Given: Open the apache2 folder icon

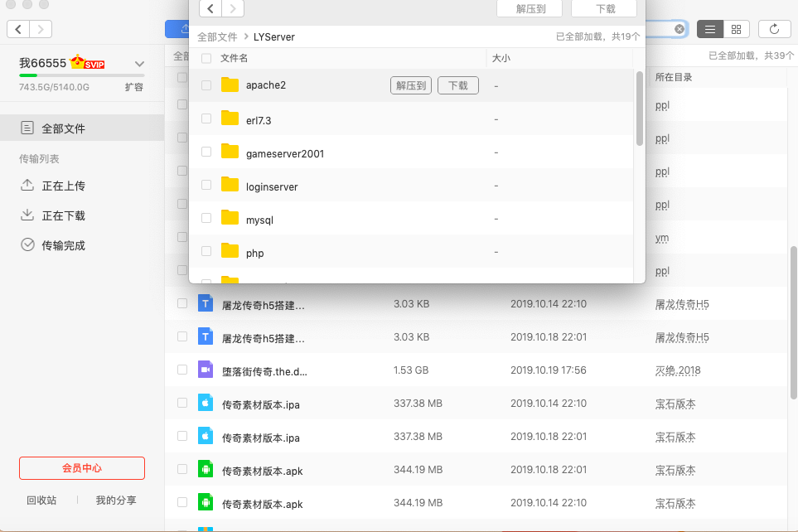Looking at the screenshot, I should tap(230, 85).
